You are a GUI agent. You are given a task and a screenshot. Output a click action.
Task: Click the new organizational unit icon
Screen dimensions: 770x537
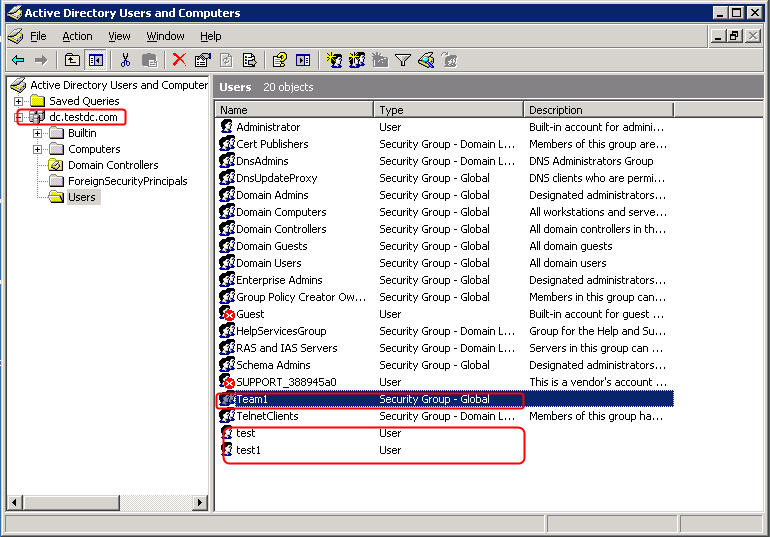380,60
